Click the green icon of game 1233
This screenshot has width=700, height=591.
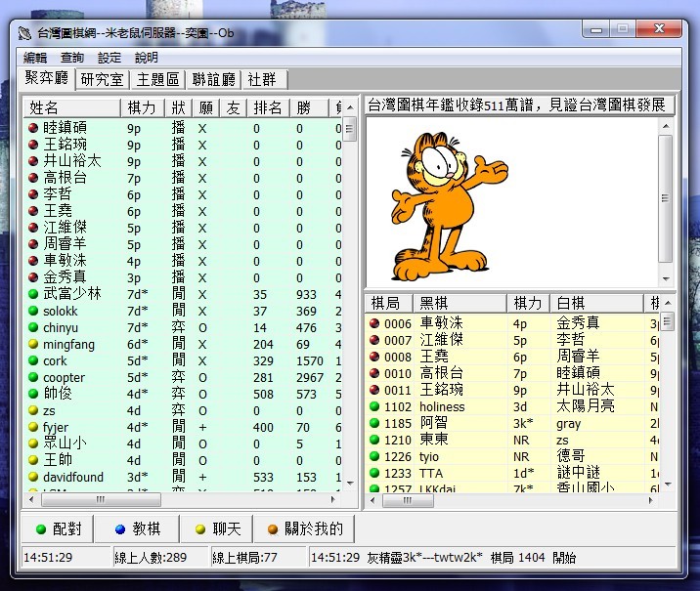click(374, 473)
